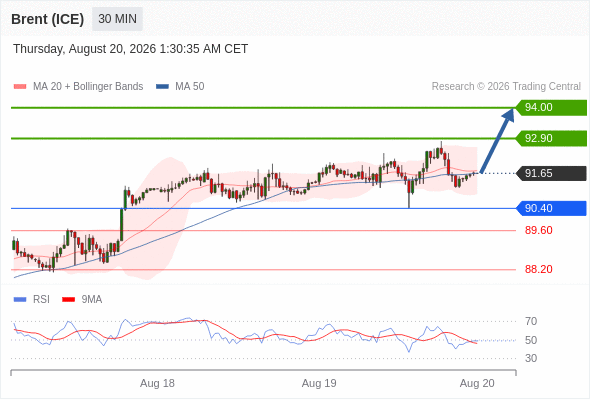Click the blue upward forecast arrow
Image resolution: width=590 pixels, height=400 pixels.
tap(497, 141)
